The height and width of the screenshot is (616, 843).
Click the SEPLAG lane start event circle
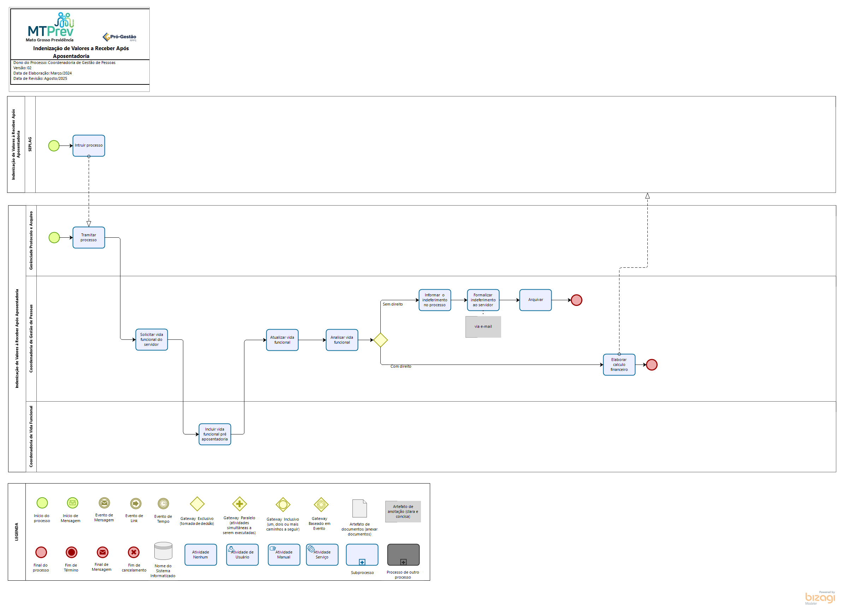[x=54, y=146]
